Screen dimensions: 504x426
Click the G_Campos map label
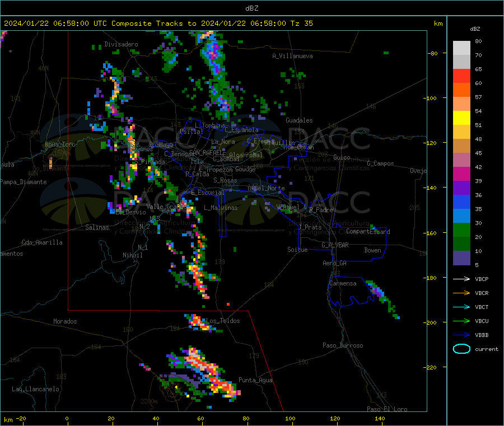click(x=380, y=163)
